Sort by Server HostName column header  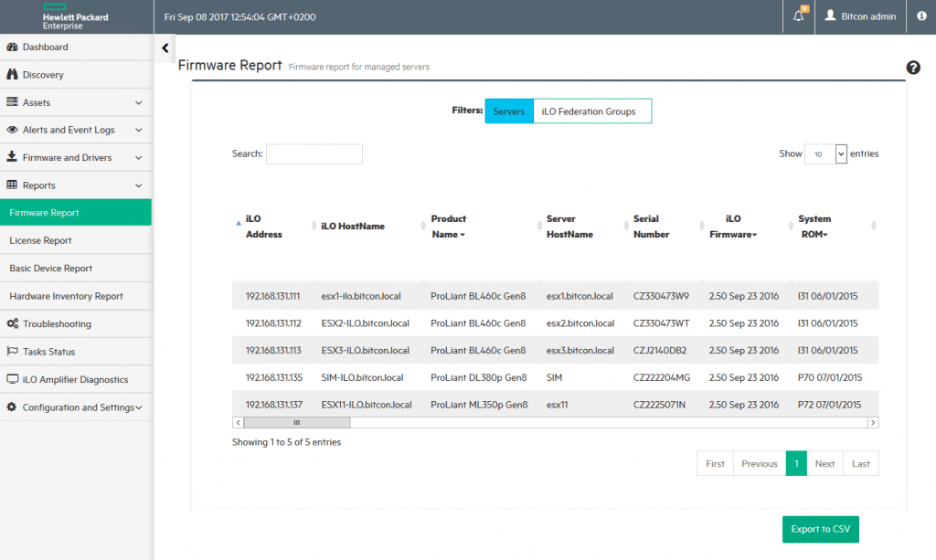click(569, 227)
